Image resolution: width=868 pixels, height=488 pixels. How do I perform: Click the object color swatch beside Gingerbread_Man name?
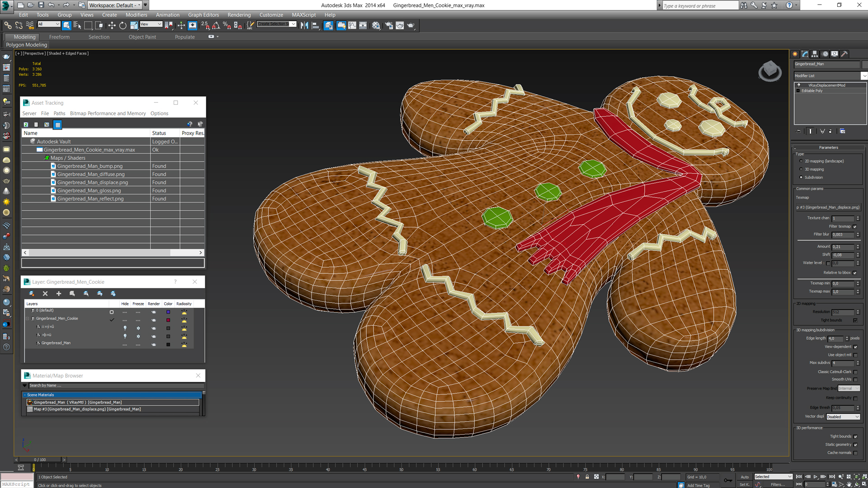(865, 64)
